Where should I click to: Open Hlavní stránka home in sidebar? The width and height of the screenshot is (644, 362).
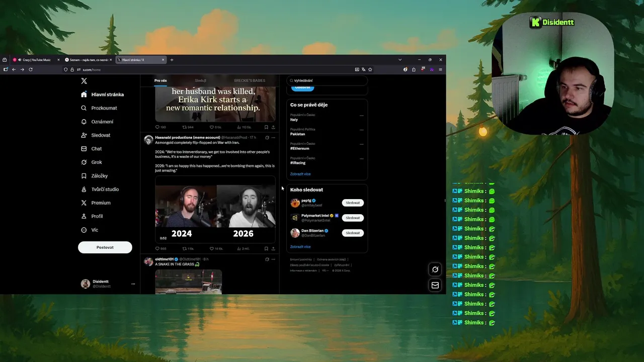pyautogui.click(x=103, y=95)
